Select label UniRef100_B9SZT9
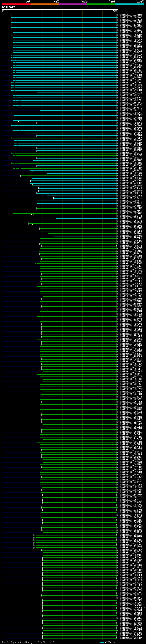Viewport: 146px width, 644px height. click(131, 47)
